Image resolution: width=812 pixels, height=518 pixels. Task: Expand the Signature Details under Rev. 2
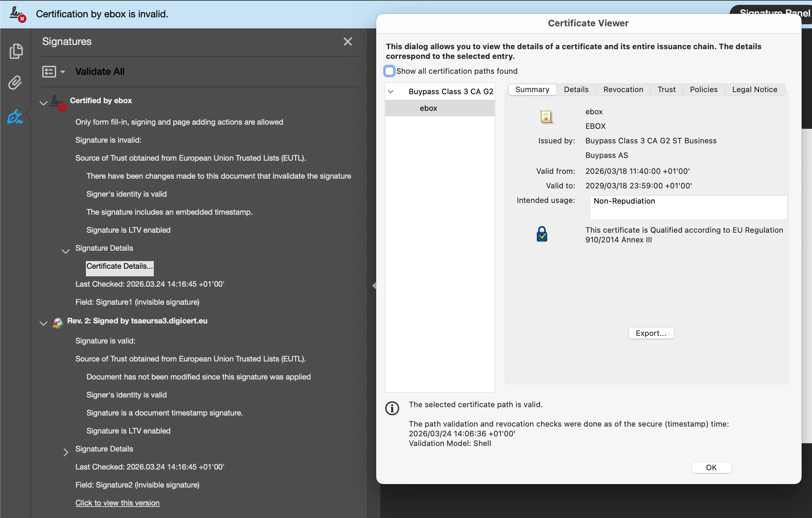(x=65, y=452)
